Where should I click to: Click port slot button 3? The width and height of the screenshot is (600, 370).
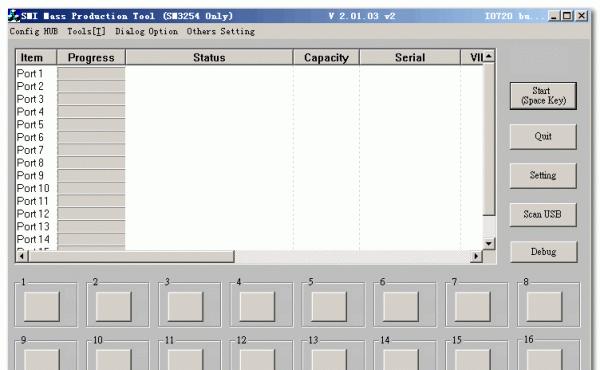pos(185,306)
